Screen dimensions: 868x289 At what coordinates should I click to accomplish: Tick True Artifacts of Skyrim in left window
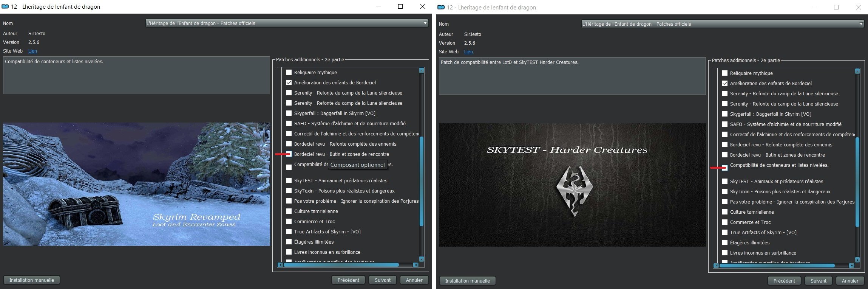[x=289, y=232]
